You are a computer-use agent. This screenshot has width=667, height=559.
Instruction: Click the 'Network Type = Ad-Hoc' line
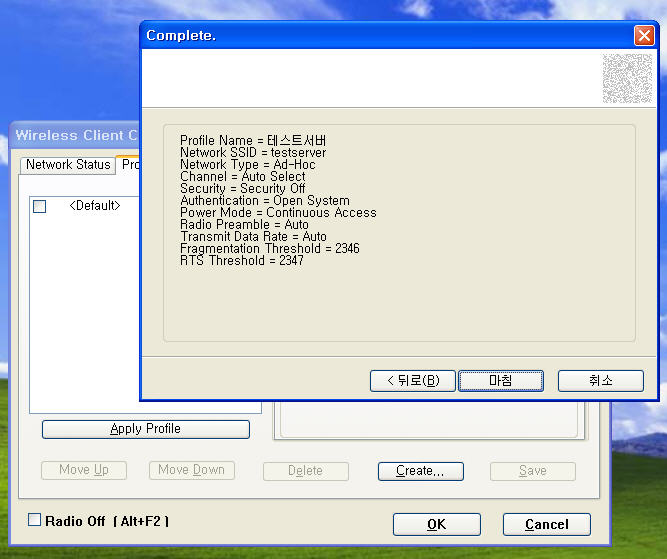(x=248, y=164)
